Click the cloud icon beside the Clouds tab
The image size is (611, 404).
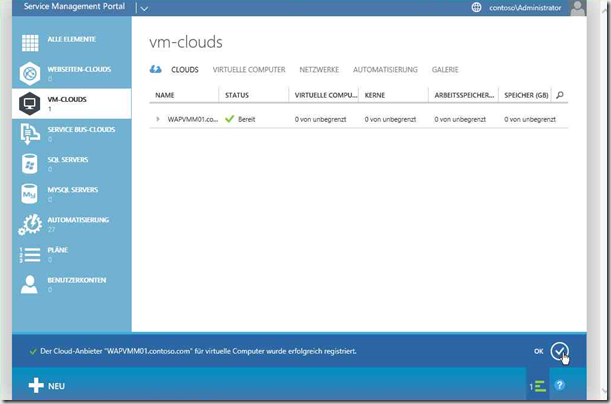click(155, 69)
